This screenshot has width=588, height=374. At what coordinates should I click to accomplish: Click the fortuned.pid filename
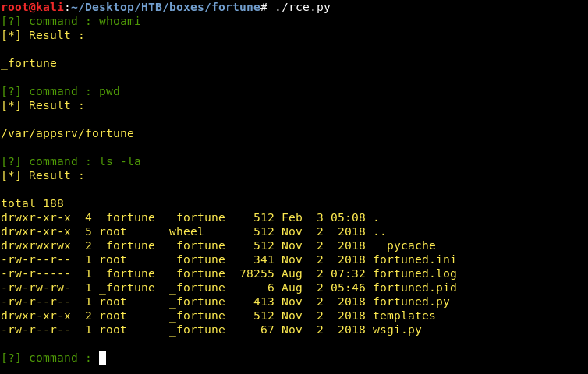[x=414, y=288]
